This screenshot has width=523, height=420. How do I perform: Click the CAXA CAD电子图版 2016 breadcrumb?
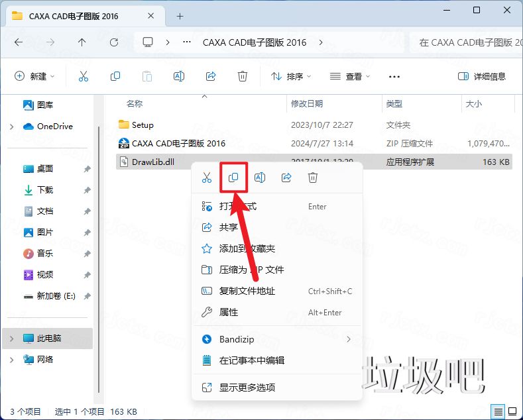coord(255,42)
